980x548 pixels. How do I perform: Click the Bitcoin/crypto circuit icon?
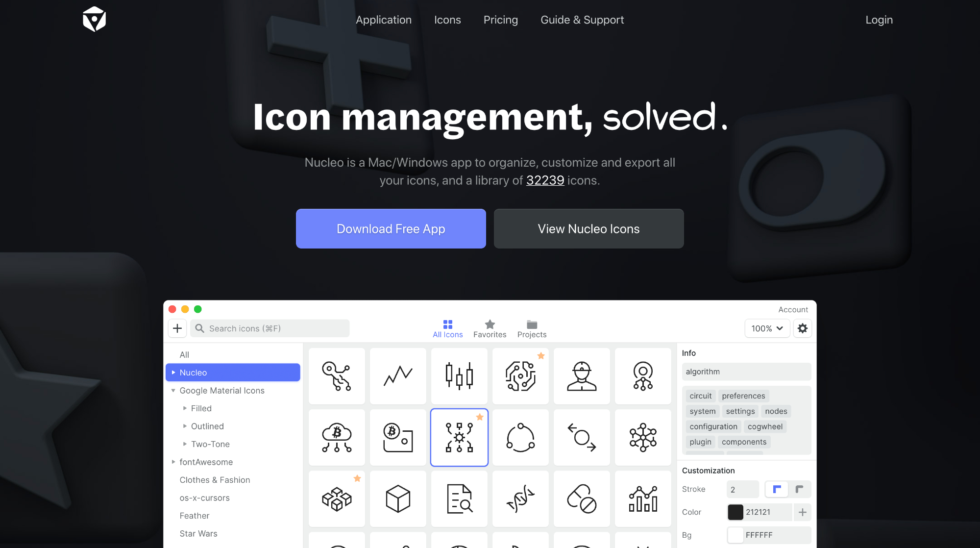[337, 437]
